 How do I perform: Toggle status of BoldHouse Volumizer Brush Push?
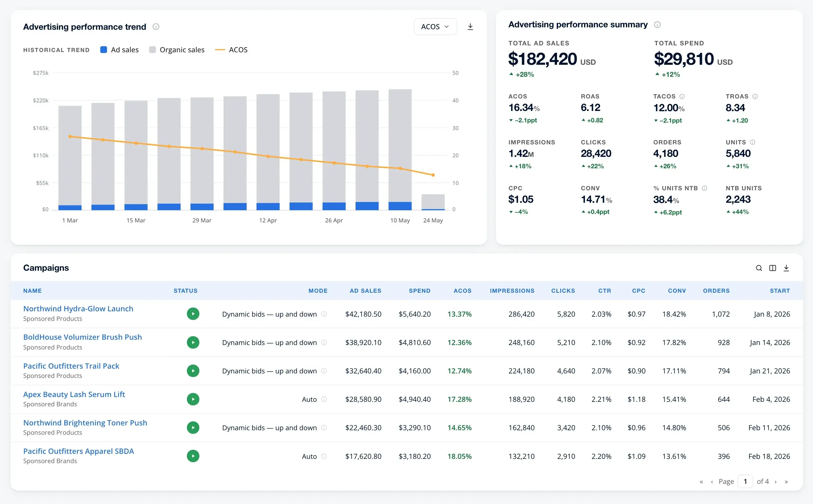point(193,342)
